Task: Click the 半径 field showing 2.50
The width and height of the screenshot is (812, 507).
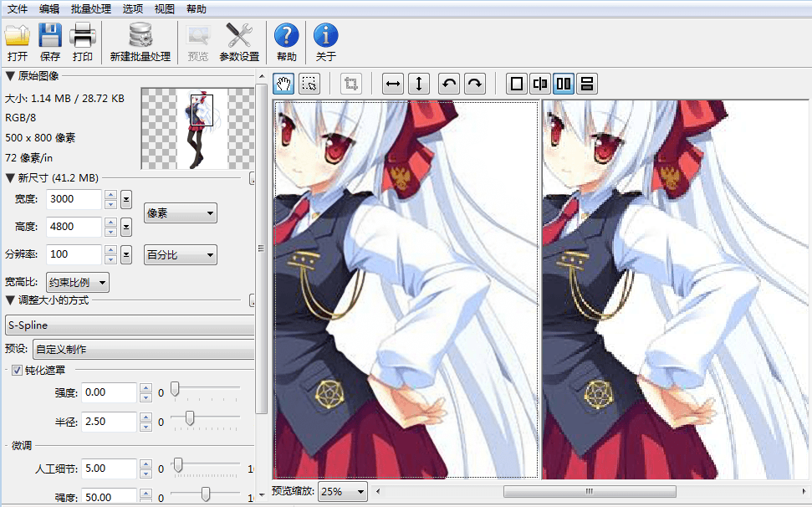Action: [110, 422]
